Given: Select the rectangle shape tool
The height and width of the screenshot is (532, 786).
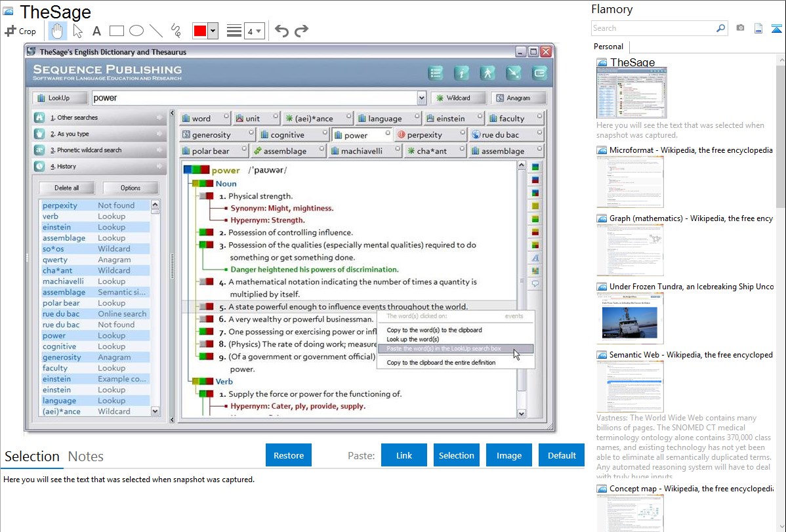Looking at the screenshot, I should 116,31.
